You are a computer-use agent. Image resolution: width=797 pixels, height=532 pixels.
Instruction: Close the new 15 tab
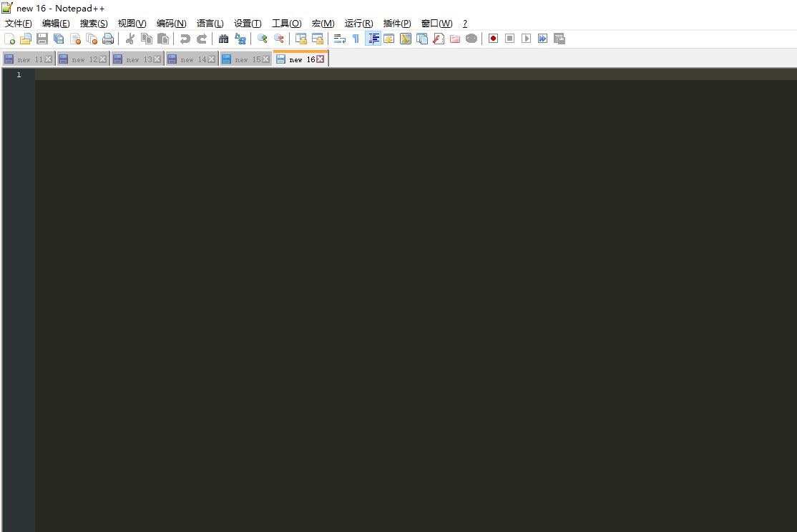pos(266,59)
